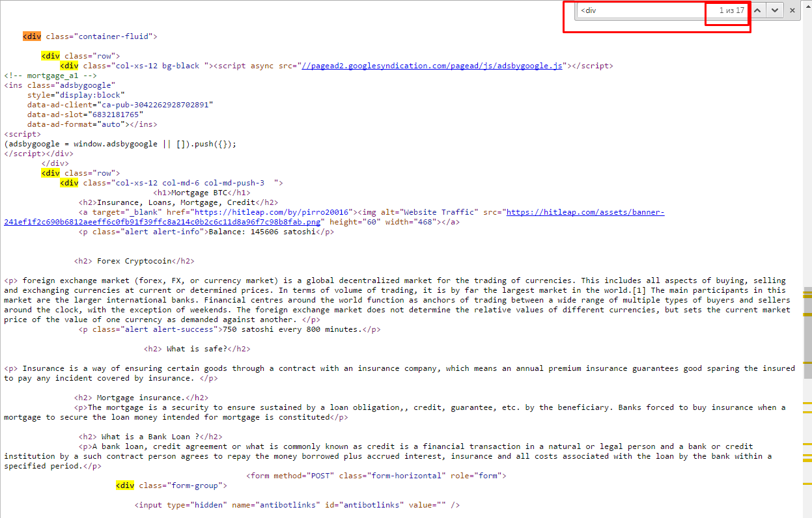The height and width of the screenshot is (518, 812).
Task: Open the adsbygoogle.js script link
Action: pyautogui.click(x=432, y=66)
